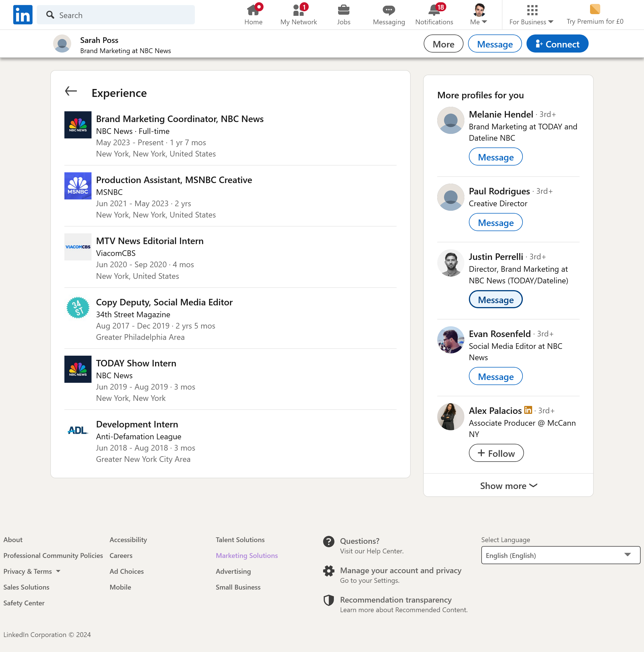Click the Premium badge next to Alex Palacios

click(528, 410)
